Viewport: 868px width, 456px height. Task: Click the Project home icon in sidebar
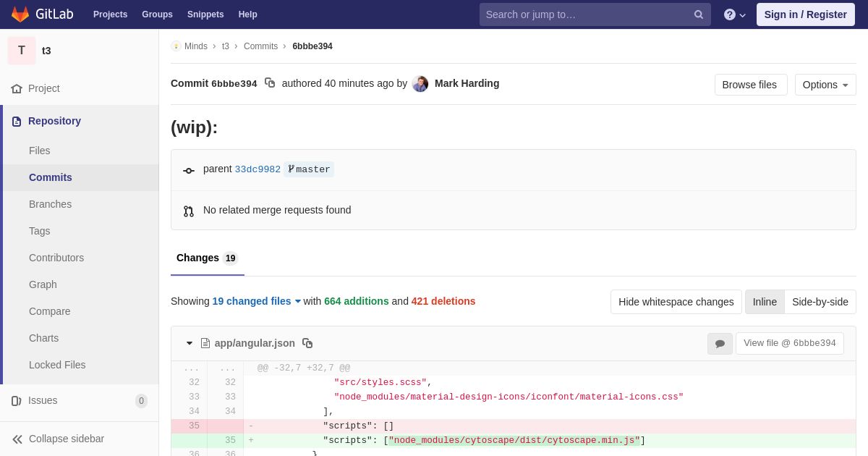[x=17, y=88]
